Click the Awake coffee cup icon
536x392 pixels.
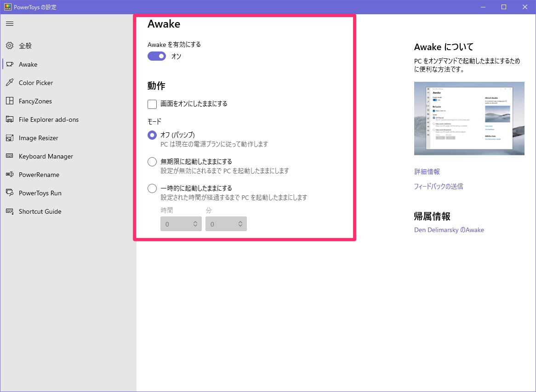click(10, 64)
